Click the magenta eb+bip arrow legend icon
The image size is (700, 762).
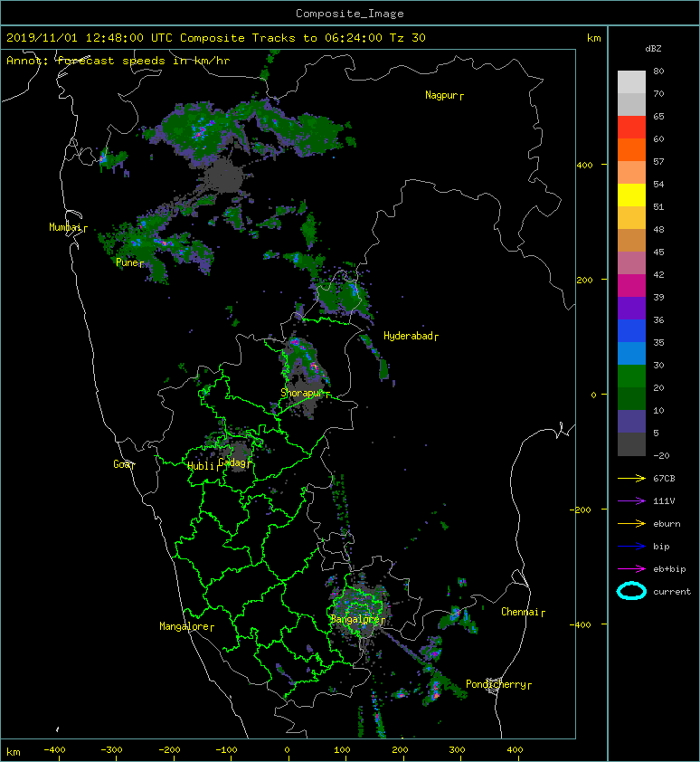point(631,569)
